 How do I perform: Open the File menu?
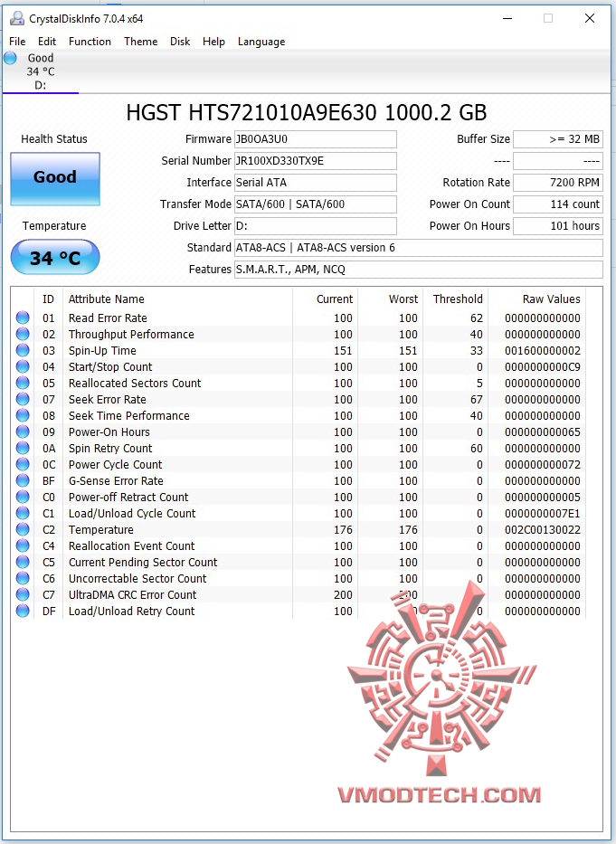[x=17, y=42]
